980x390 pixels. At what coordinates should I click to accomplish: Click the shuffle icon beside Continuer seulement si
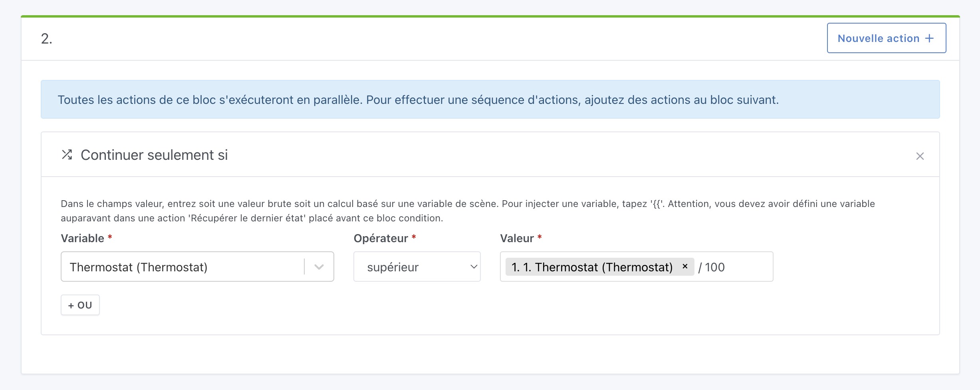tap(67, 155)
